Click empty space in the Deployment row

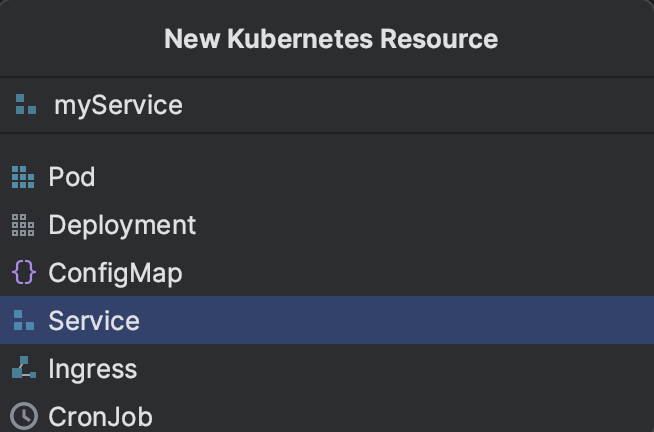[x=420, y=226]
